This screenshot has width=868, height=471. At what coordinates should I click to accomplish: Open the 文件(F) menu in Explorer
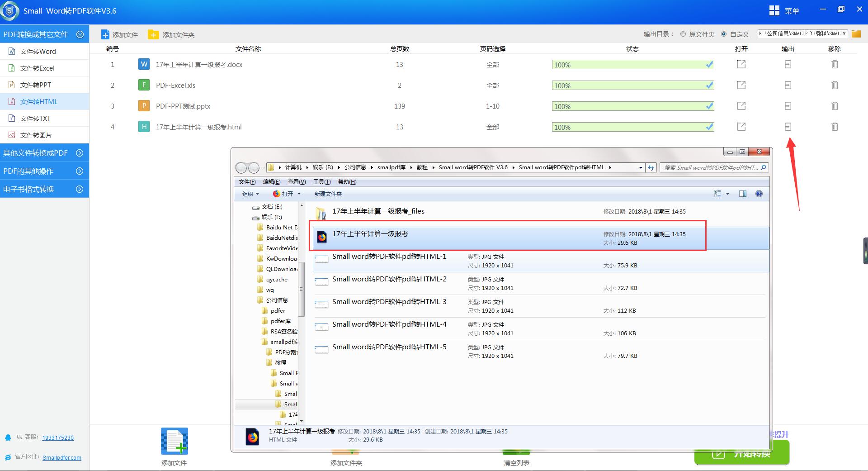click(247, 182)
